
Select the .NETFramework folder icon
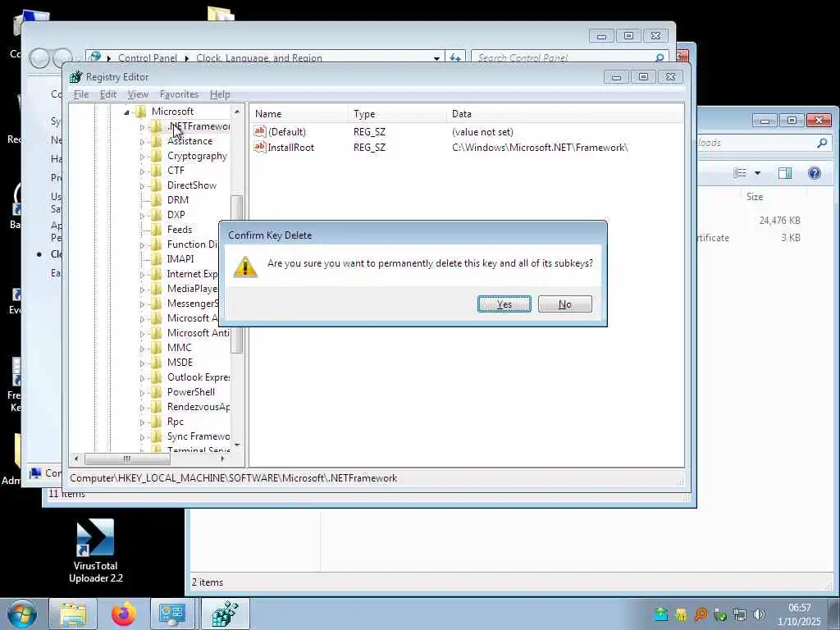157,126
